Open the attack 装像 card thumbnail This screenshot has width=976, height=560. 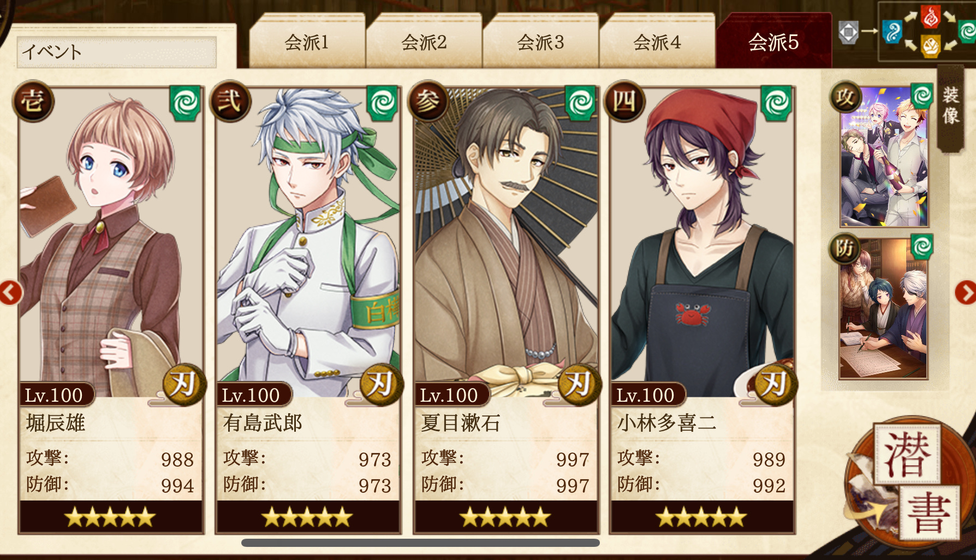884,157
